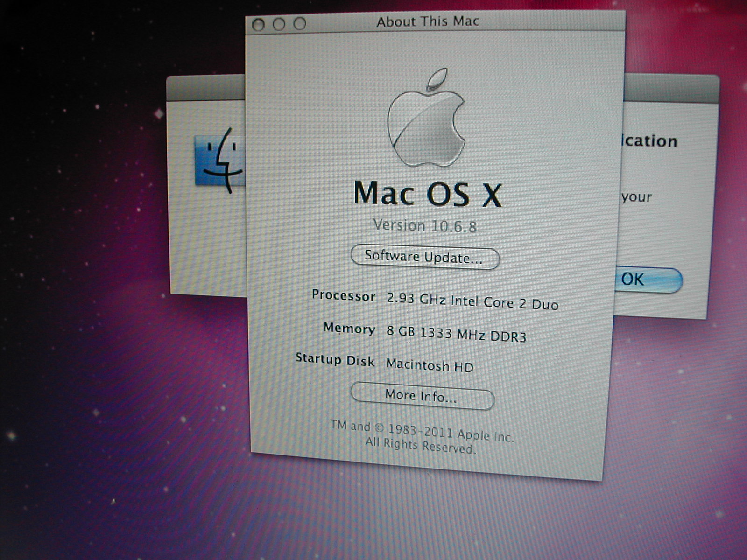Image resolution: width=747 pixels, height=560 pixels.
Task: Click the Macintosh HD startup disk value
Action: click(x=430, y=365)
